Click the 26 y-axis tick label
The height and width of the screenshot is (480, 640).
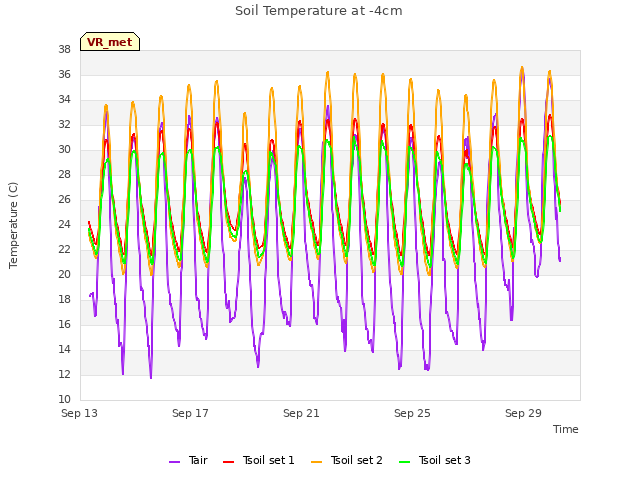point(64,200)
